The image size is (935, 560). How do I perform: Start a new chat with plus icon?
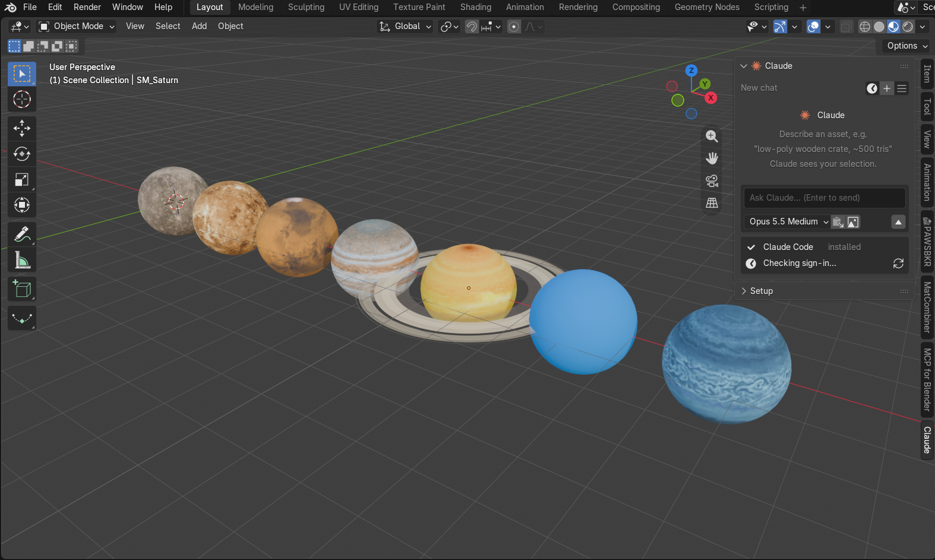click(x=887, y=88)
